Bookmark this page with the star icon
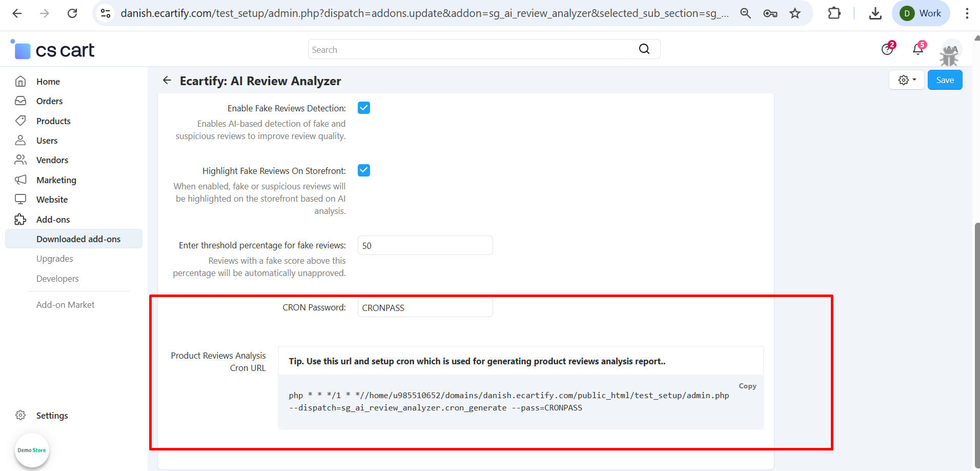 coord(795,13)
